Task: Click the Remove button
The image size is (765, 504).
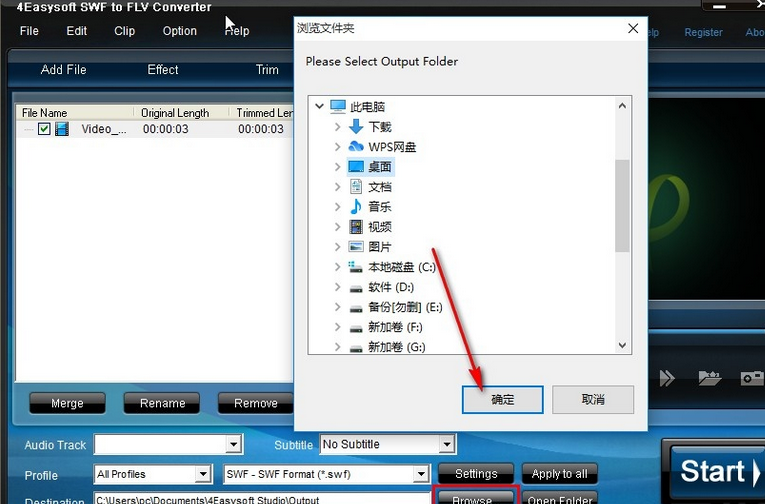Action: (256, 403)
